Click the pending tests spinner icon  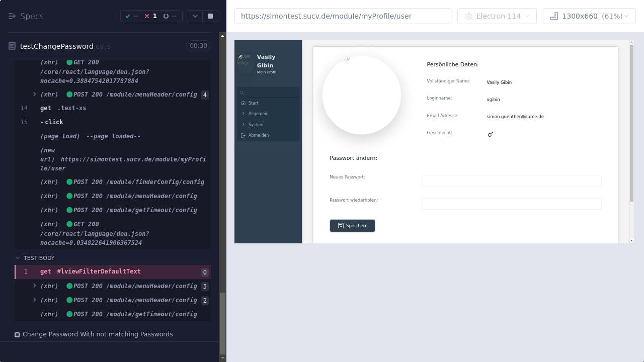pyautogui.click(x=166, y=16)
